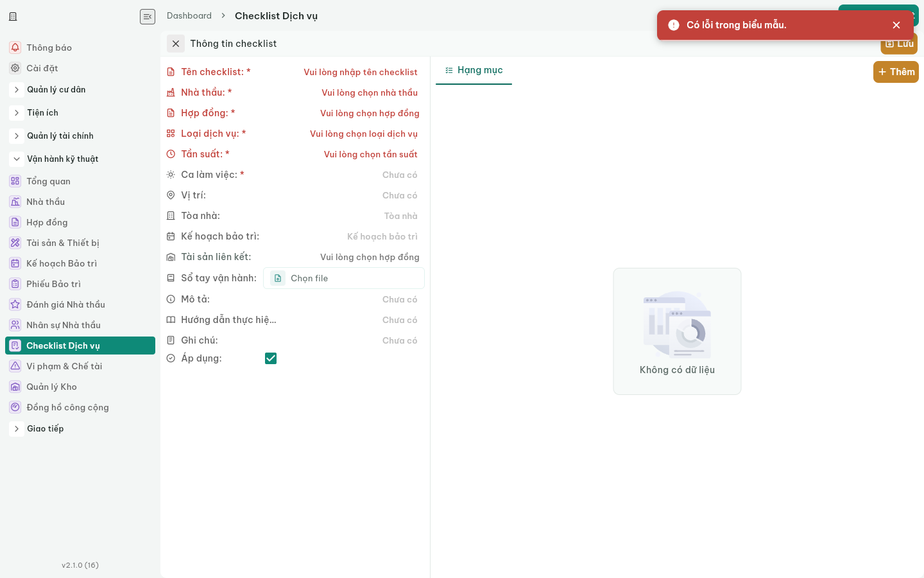Go to Phiếu Bảo trì page
The image size is (924, 578).
80,284
